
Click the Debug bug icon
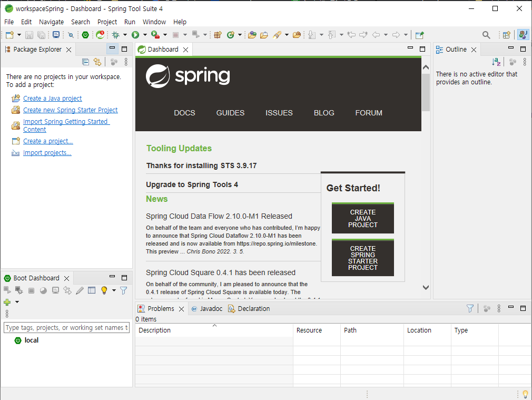pyautogui.click(x=116, y=35)
